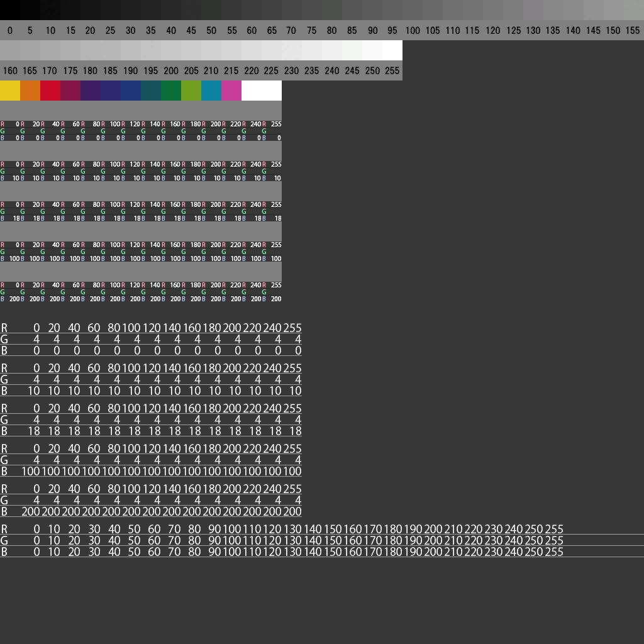Image resolution: width=644 pixels, height=644 pixels.
Task: Click the yellow color swatch
Action: 10,91
